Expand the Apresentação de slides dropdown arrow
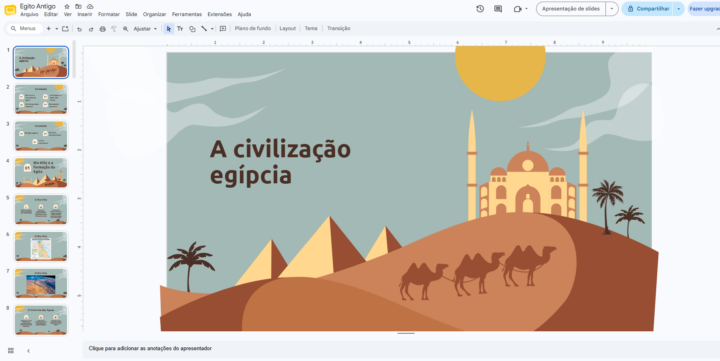This screenshot has height=361, width=720. 612,9
